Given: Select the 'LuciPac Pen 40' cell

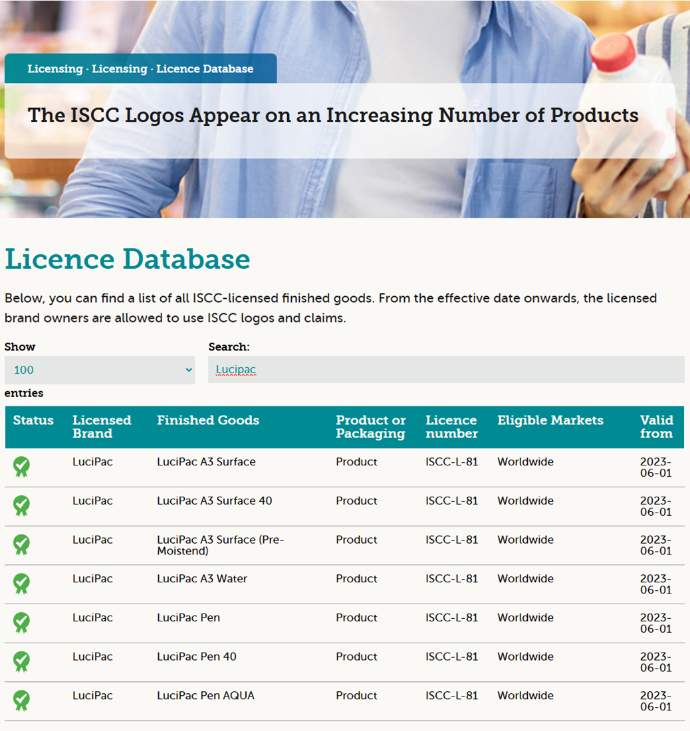Looking at the screenshot, I should (x=196, y=657).
